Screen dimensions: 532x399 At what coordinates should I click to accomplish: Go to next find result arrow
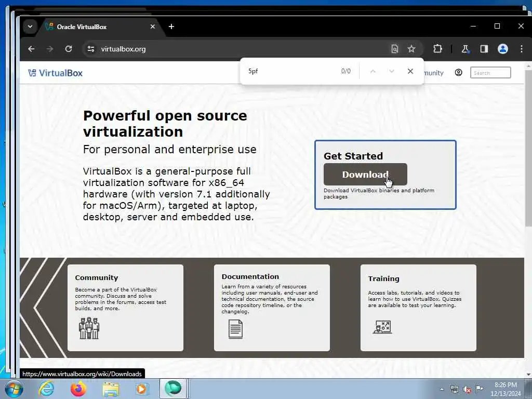click(x=392, y=71)
